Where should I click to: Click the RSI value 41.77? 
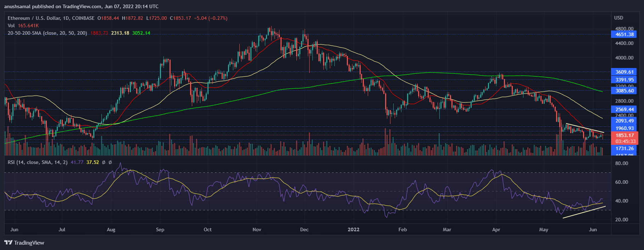coord(77,162)
